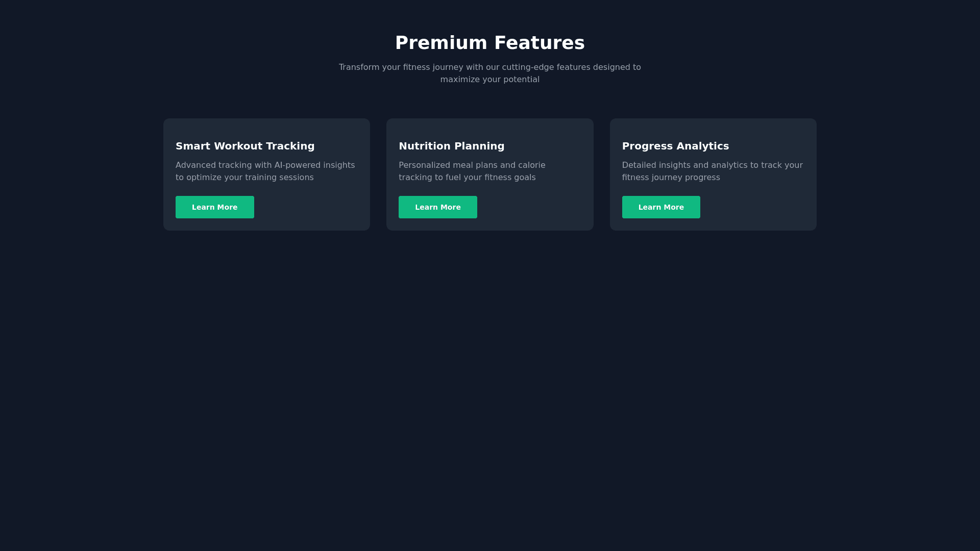Click the line starting "Transform your fitness journey"

pos(489,67)
